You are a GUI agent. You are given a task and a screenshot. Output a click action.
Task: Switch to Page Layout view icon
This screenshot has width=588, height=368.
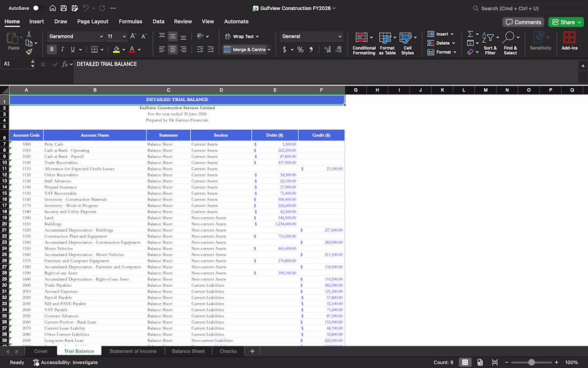480,362
